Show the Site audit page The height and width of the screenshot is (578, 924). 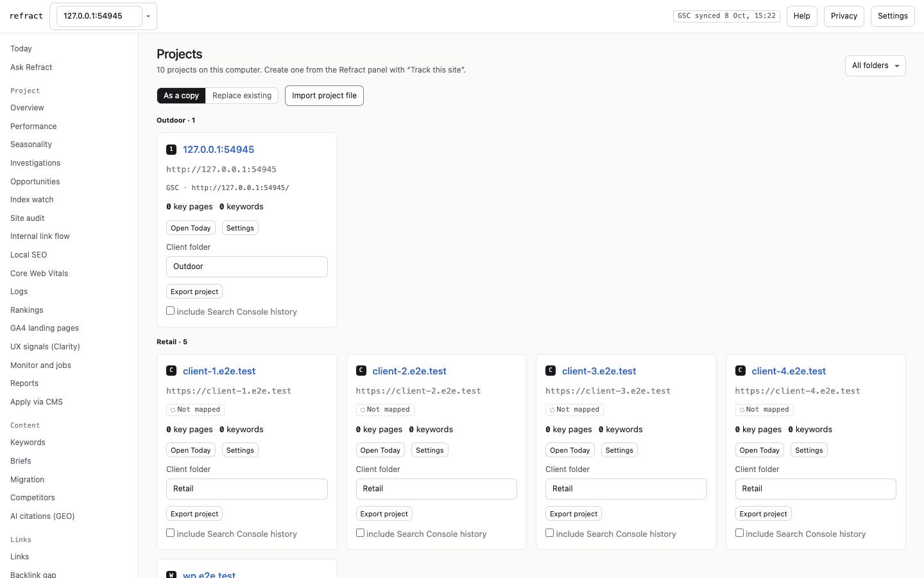[x=28, y=218]
